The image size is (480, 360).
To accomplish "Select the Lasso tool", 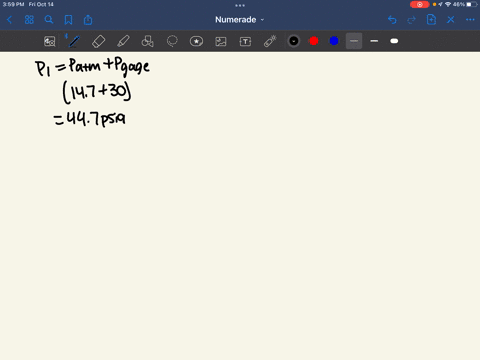I will coord(172,41).
